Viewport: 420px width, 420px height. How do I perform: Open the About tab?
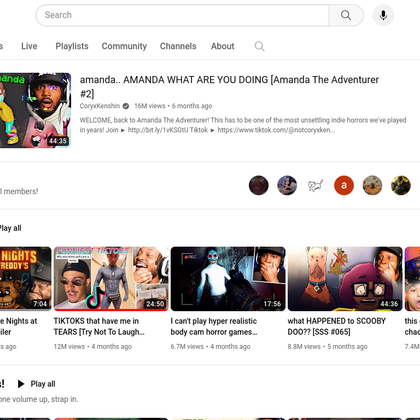click(x=223, y=46)
